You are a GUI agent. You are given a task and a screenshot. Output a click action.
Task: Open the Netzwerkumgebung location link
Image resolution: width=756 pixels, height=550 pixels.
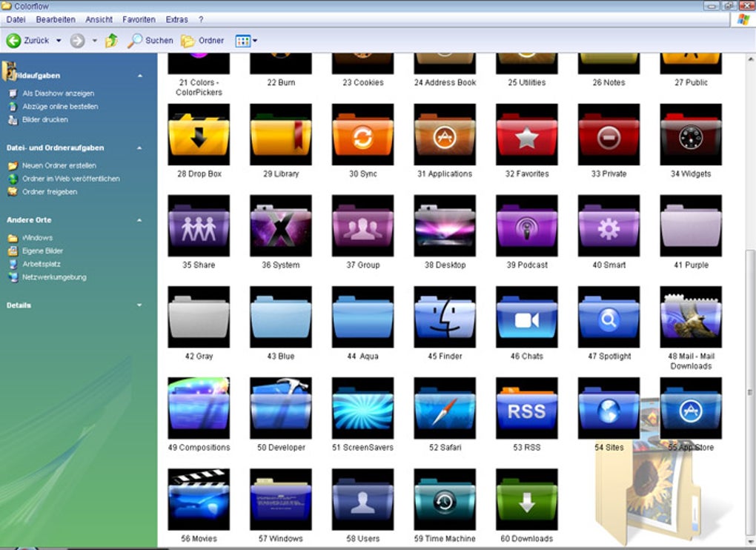click(x=54, y=277)
